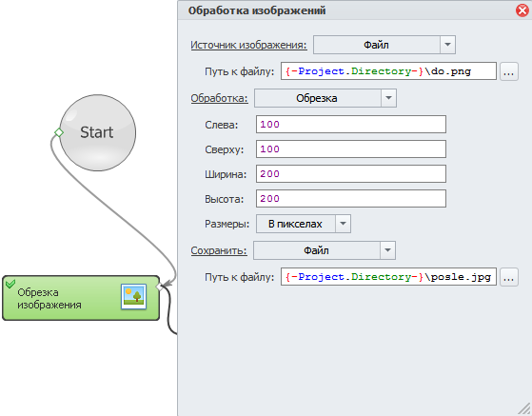Click the green diamond connector on Start
Viewport: 532px width, 416px height.
tap(59, 132)
